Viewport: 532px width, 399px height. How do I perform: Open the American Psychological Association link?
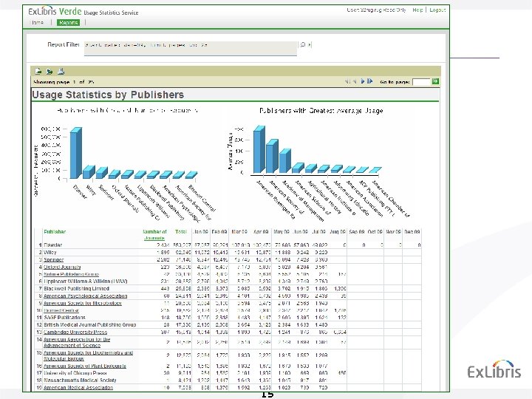[86, 296]
